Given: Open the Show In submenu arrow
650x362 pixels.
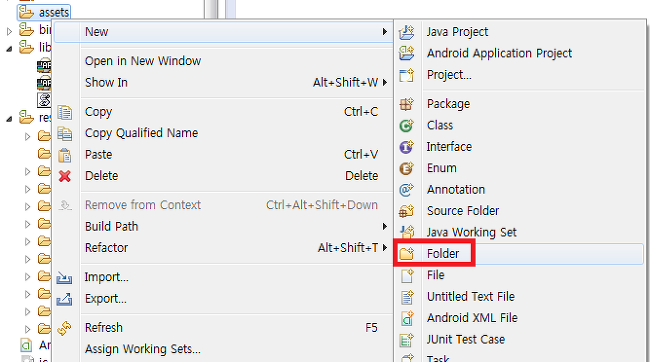Looking at the screenshot, I should tap(385, 83).
